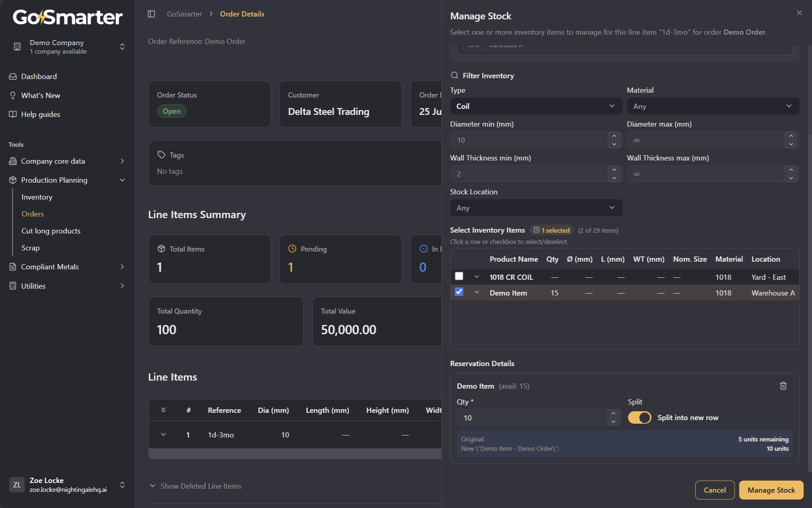Click Product Name column header
The width and height of the screenshot is (812, 508).
[514, 259]
